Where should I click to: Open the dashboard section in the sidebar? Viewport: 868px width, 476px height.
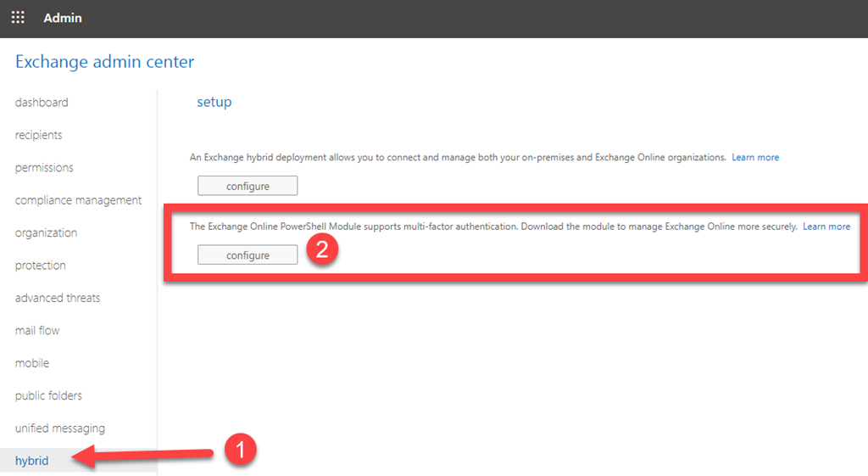[42, 103]
